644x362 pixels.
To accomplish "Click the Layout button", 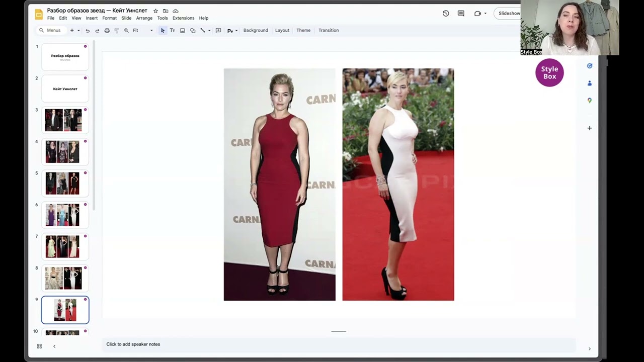I will coord(282,30).
